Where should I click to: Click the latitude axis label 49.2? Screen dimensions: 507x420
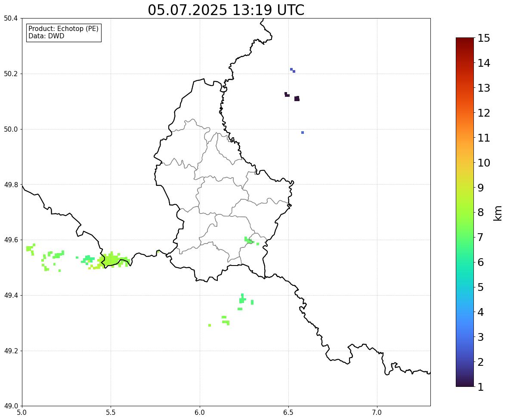[x=11, y=351]
